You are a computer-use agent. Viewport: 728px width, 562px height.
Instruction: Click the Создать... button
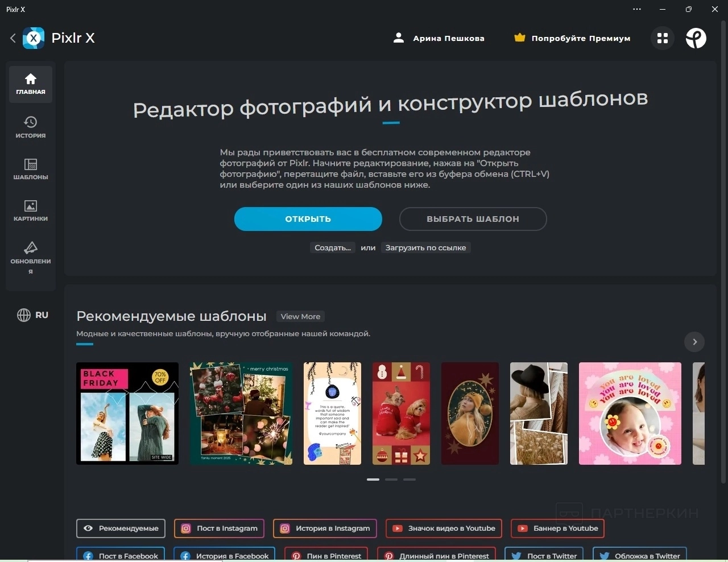click(333, 247)
